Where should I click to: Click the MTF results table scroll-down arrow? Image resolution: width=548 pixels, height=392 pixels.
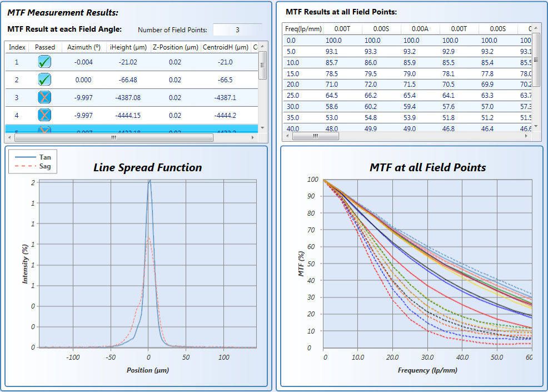click(536, 126)
